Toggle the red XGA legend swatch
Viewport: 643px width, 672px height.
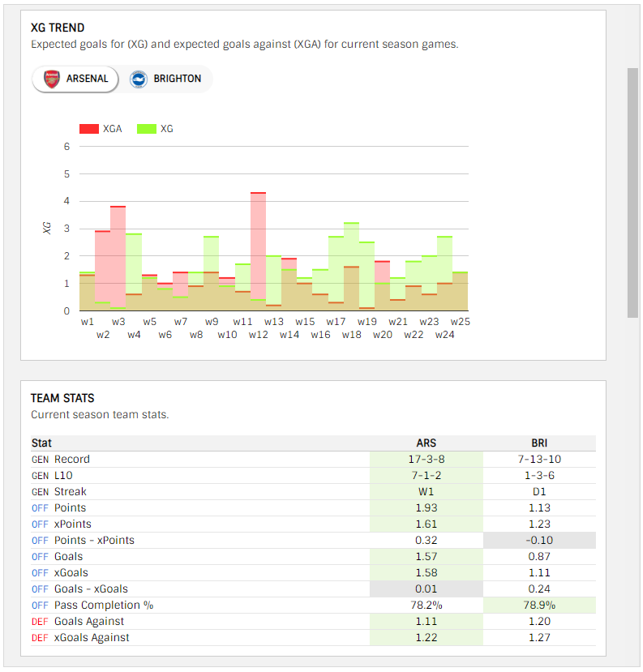tap(89, 129)
